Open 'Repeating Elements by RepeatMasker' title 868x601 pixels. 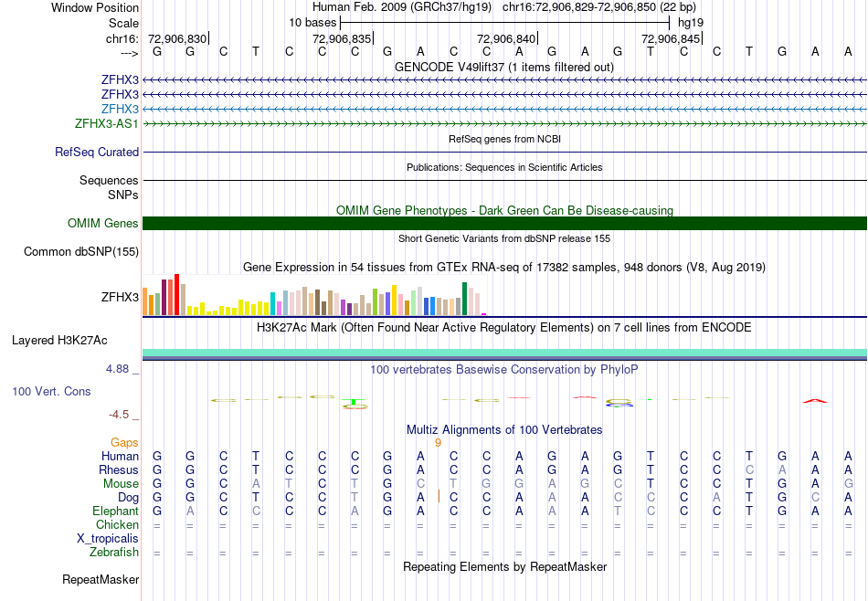(x=504, y=567)
